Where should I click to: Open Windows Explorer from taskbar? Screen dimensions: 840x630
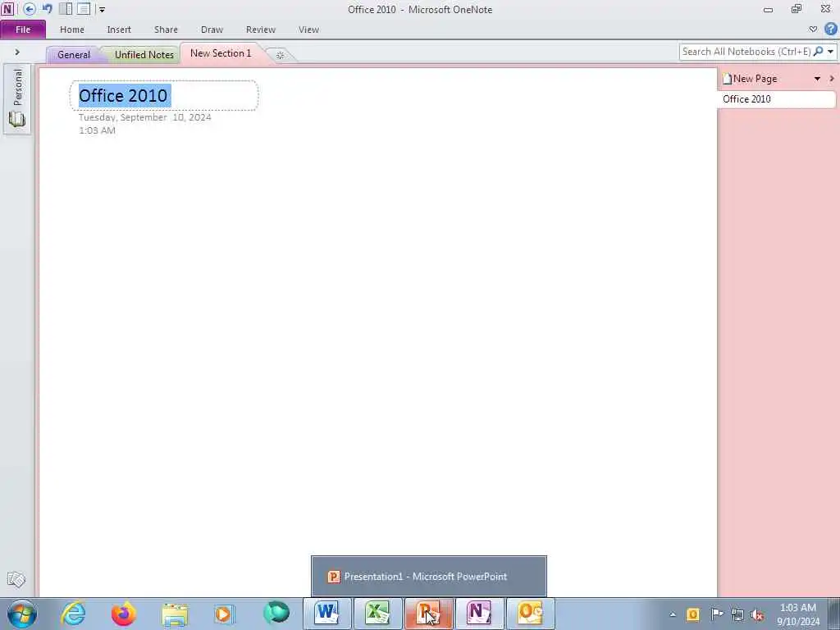(x=175, y=614)
